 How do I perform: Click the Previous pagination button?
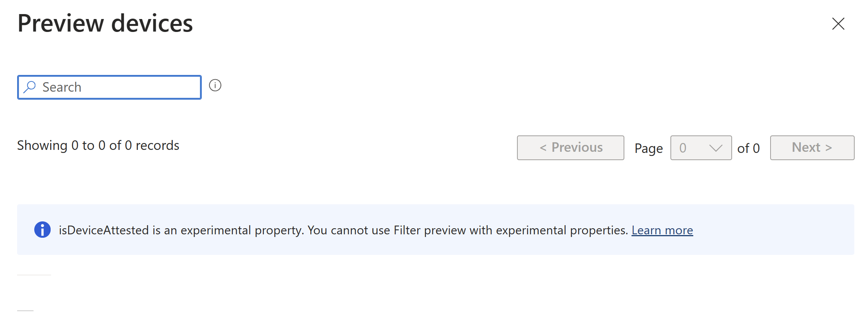(x=570, y=148)
